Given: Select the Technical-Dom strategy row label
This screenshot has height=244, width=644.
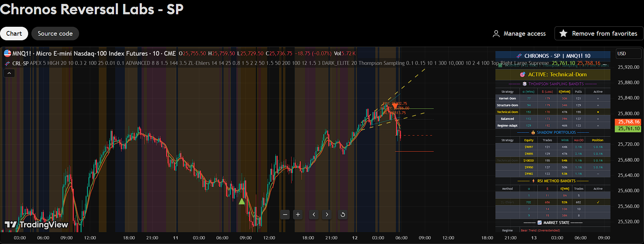Looking at the screenshot, I should pos(508,112).
